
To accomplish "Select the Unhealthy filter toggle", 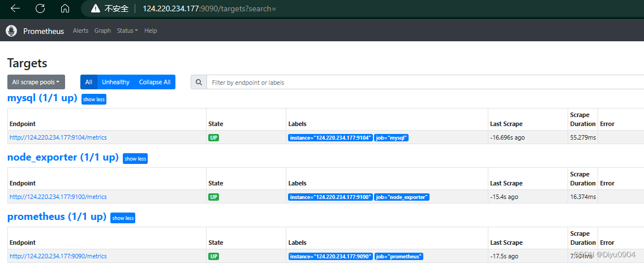I will coord(116,82).
